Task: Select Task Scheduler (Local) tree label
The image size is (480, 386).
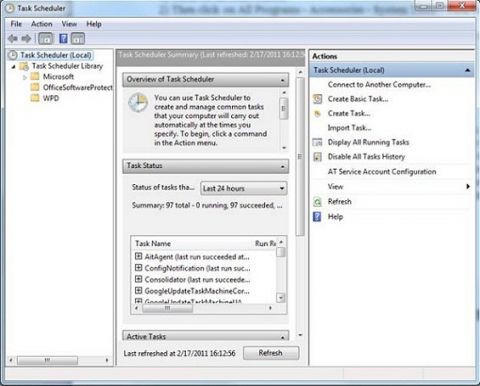Action: point(56,55)
